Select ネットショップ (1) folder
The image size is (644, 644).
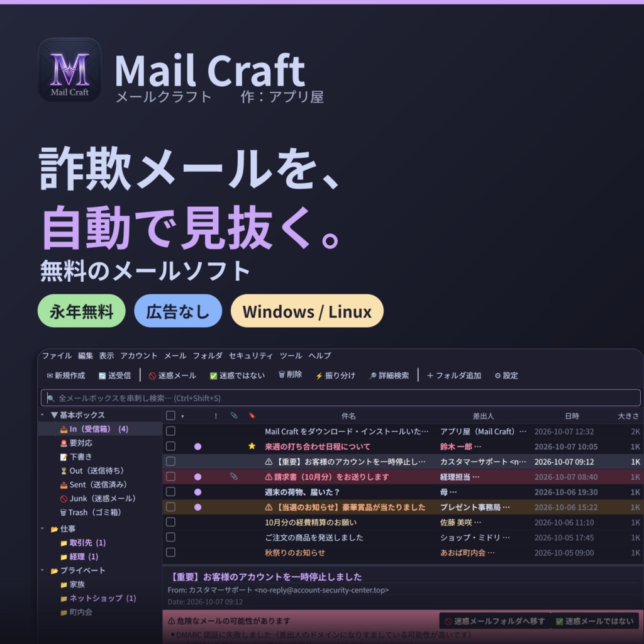tap(97, 598)
